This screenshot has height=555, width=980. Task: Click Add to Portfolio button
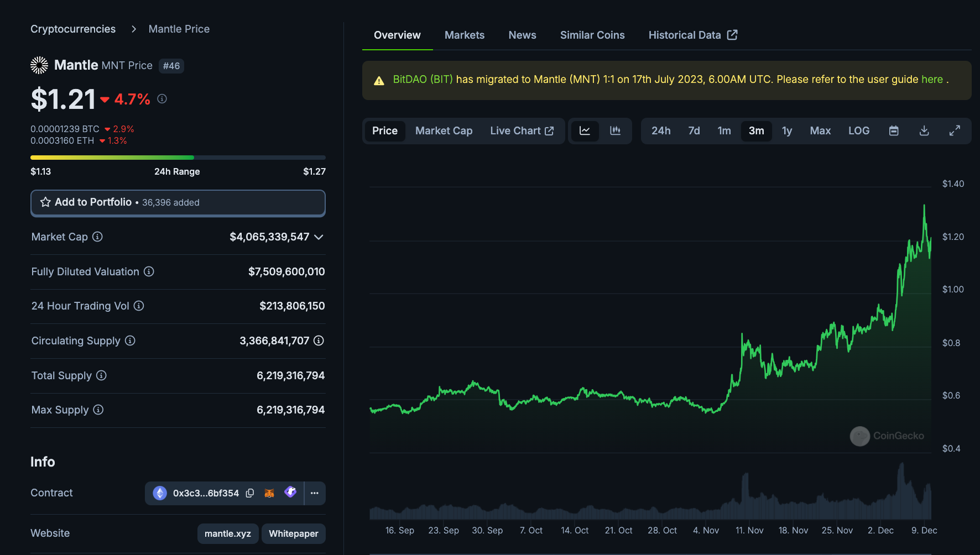click(178, 203)
